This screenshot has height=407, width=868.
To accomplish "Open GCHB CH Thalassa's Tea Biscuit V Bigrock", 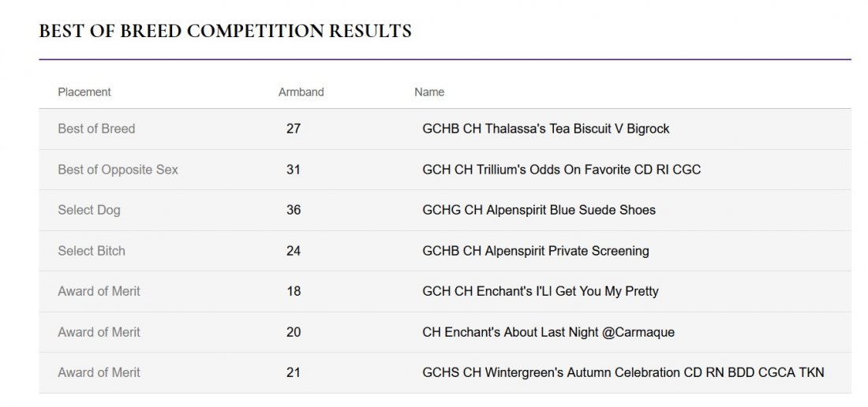I will click(546, 129).
